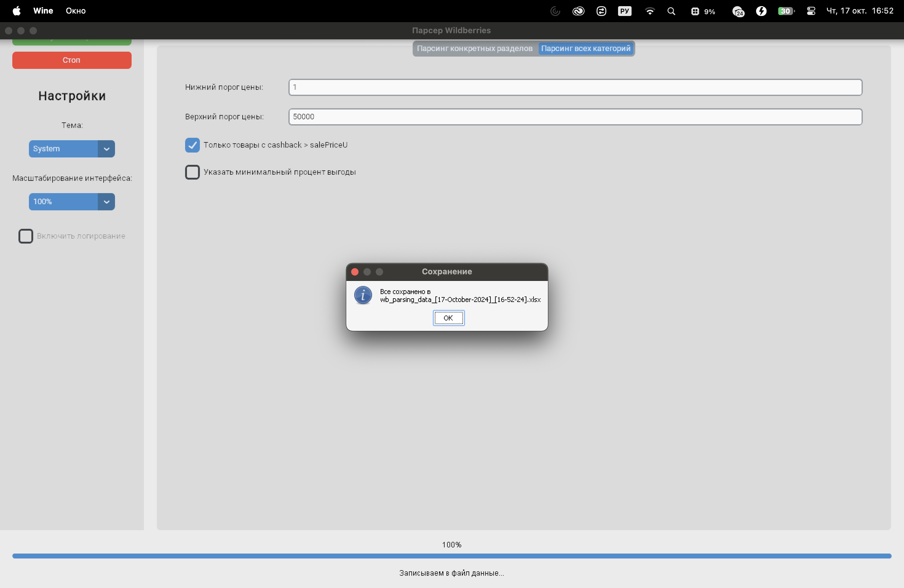Open the Окно menu
The width and height of the screenshot is (904, 588).
76,11
